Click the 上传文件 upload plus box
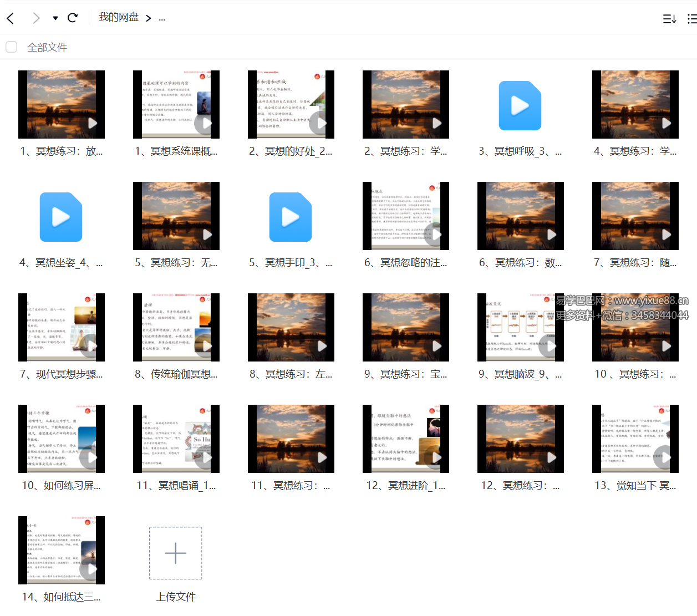697x616 pixels. tap(176, 553)
